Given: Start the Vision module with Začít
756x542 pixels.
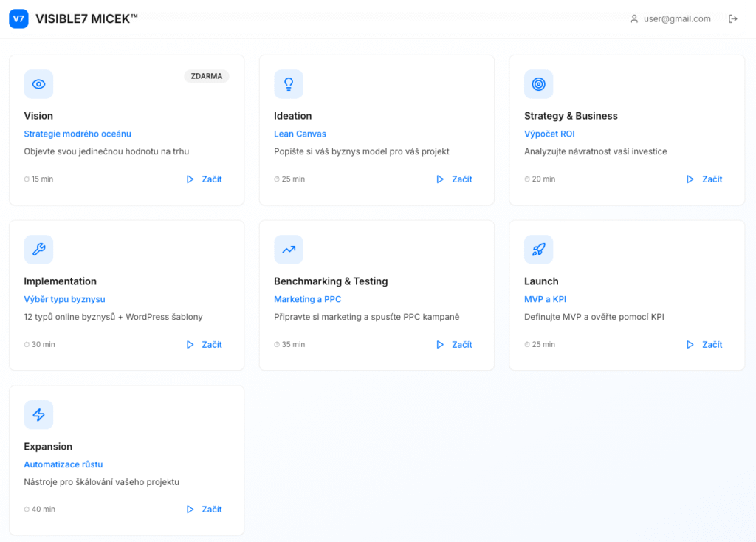Looking at the screenshot, I should pyautogui.click(x=205, y=179).
